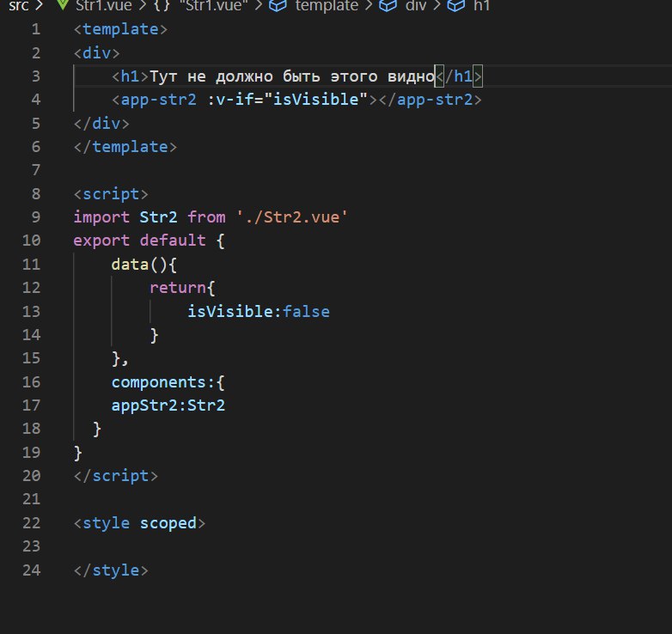Click the :v-if attribute on line 4
This screenshot has width=672, height=634.
point(235,100)
